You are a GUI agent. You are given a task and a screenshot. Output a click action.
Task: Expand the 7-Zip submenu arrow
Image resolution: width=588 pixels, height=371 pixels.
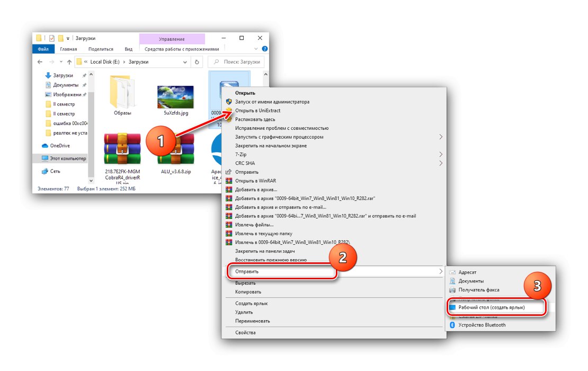point(441,154)
